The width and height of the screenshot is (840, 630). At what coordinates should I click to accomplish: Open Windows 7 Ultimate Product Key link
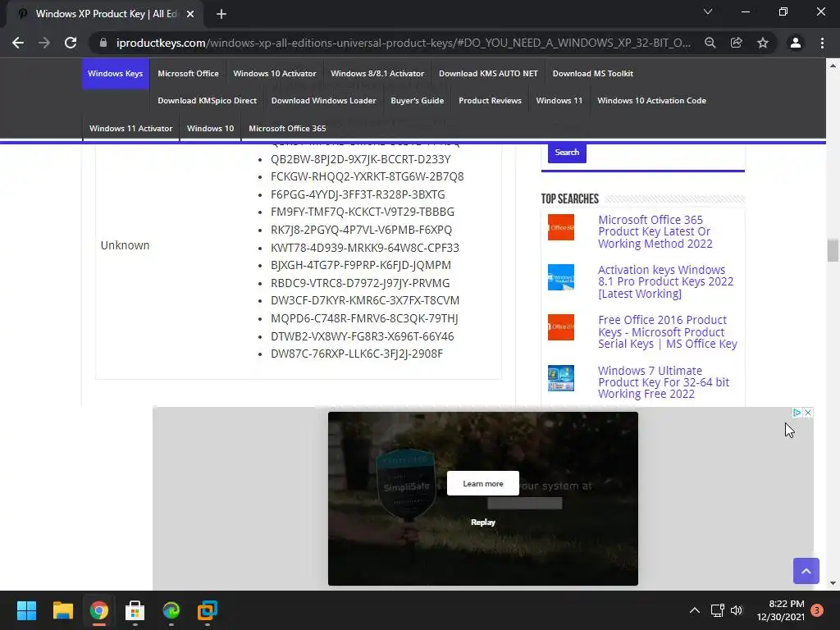point(663,382)
